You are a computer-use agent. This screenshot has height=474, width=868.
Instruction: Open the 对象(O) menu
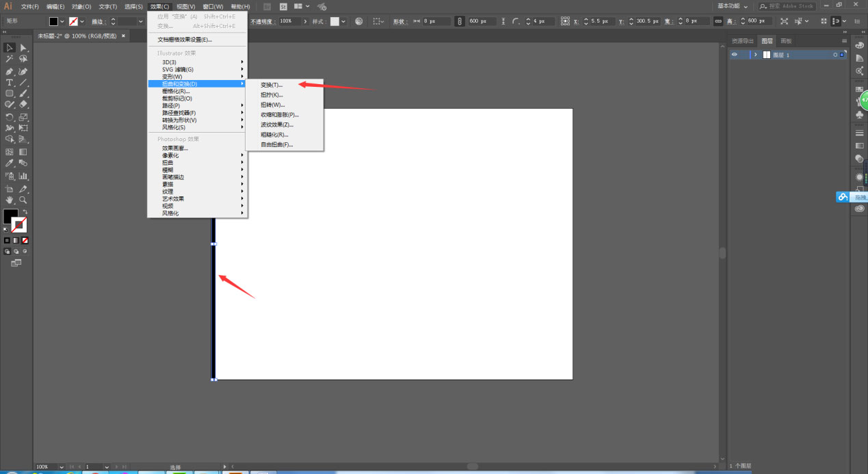[81, 6]
